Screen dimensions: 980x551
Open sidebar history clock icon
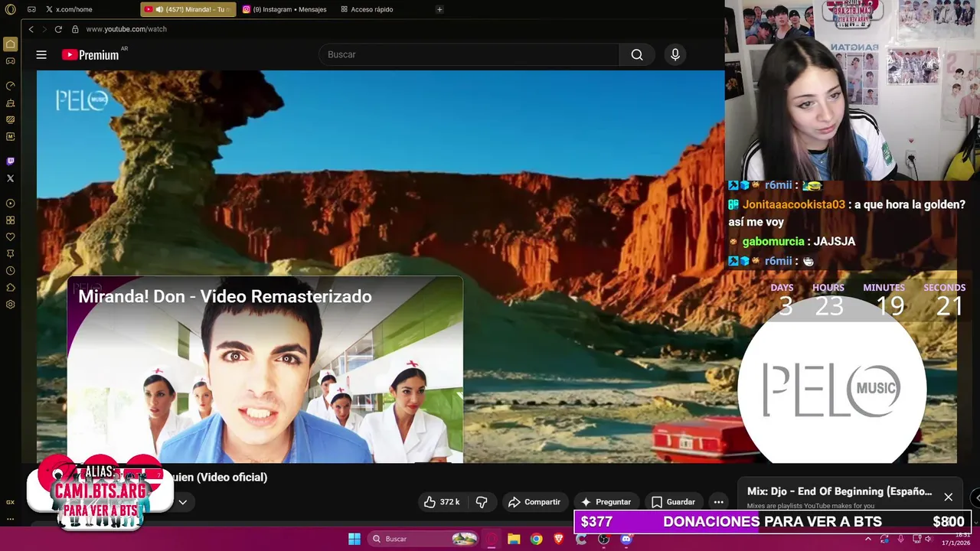10,271
